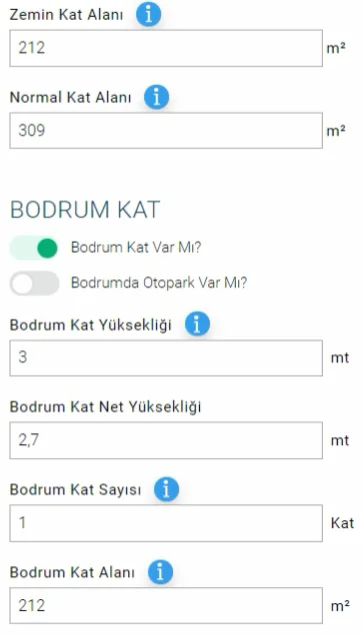Click the BODRUM KAT section heading
Viewport: 363px width, 635px height.
point(85,210)
